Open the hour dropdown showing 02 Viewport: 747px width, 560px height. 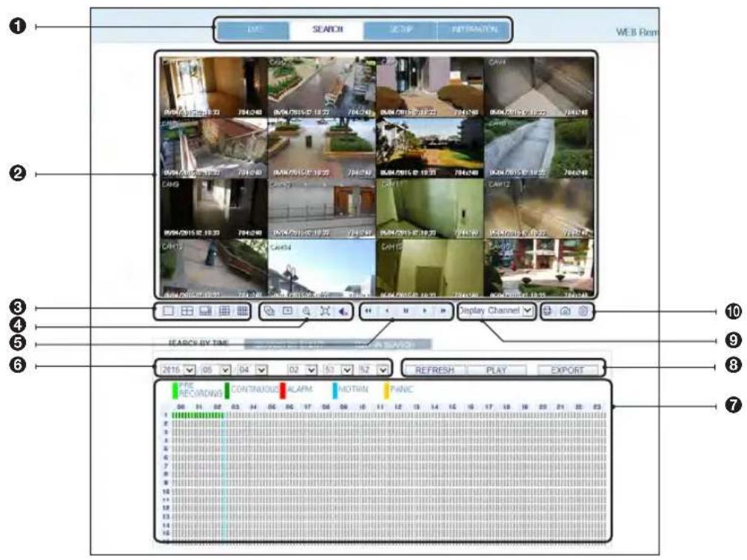(303, 370)
